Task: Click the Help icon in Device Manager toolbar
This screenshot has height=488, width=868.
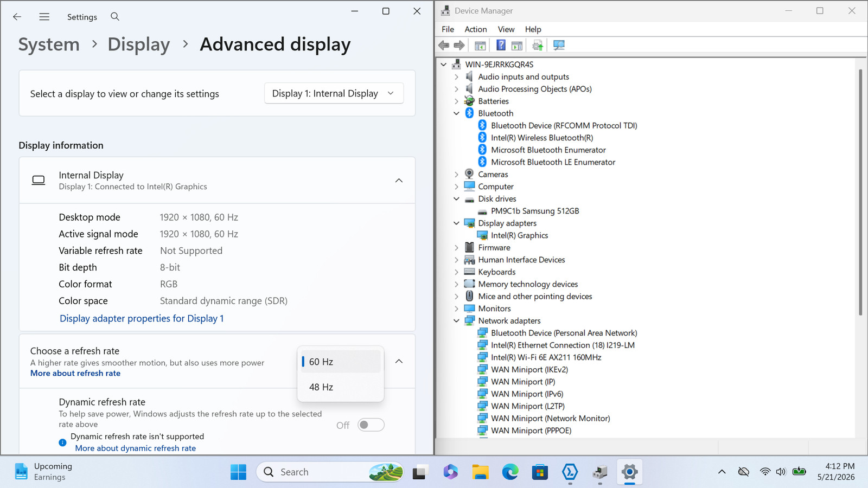Action: tap(501, 46)
